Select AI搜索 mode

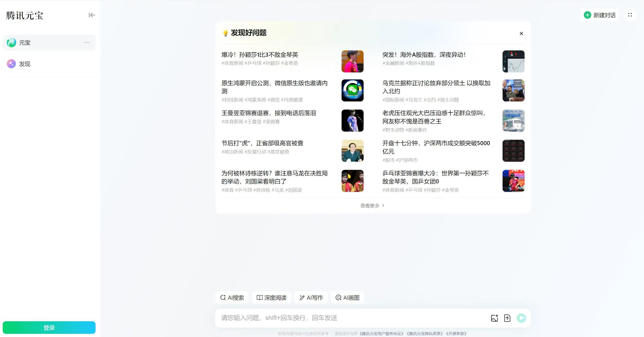pyautogui.click(x=232, y=298)
